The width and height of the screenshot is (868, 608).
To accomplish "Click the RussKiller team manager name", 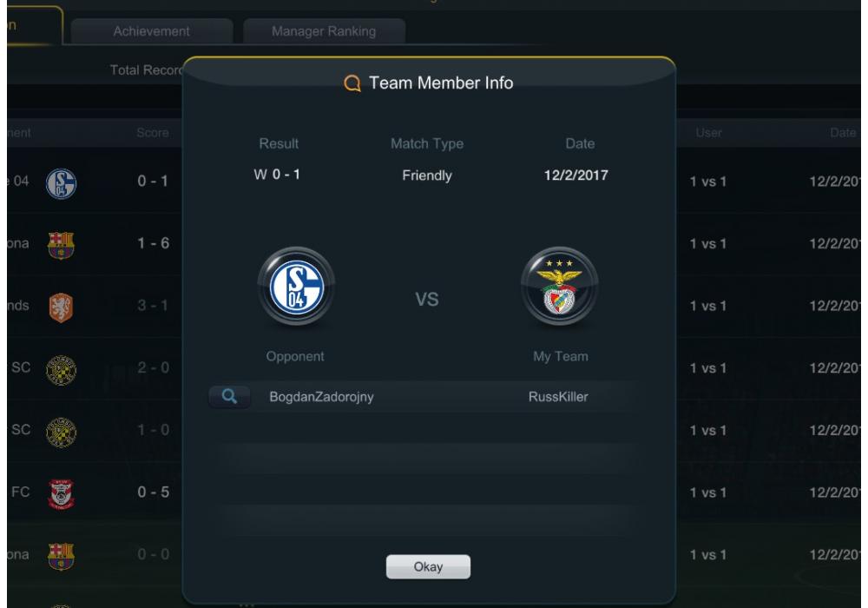I will click(558, 396).
